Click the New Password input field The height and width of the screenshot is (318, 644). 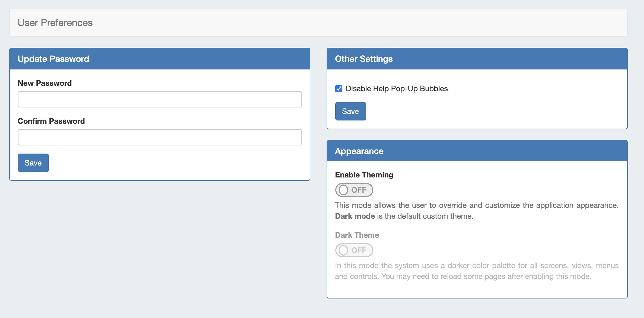pos(160,99)
